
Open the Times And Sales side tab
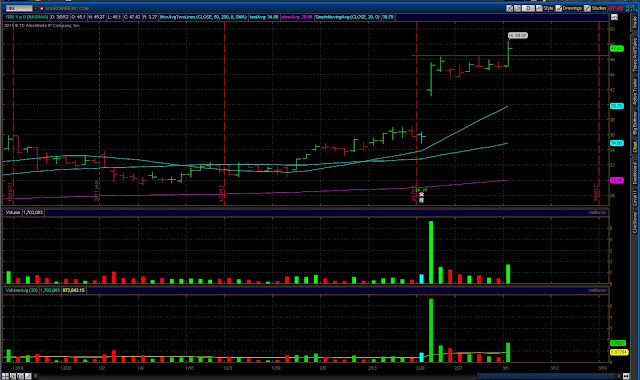(x=635, y=55)
